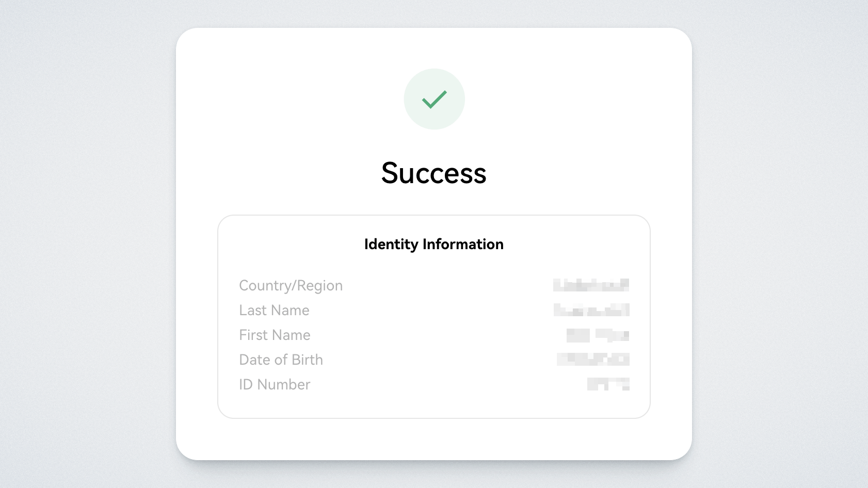Click empty space below the ID Number row
The width and height of the screenshot is (868, 488).
(x=434, y=405)
